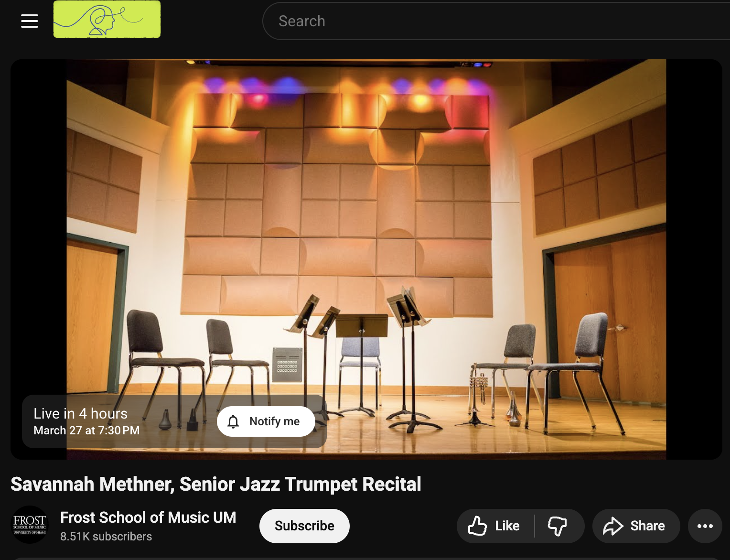The image size is (730, 560).
Task: Click the video title Savannah Methner recital
Action: click(216, 484)
